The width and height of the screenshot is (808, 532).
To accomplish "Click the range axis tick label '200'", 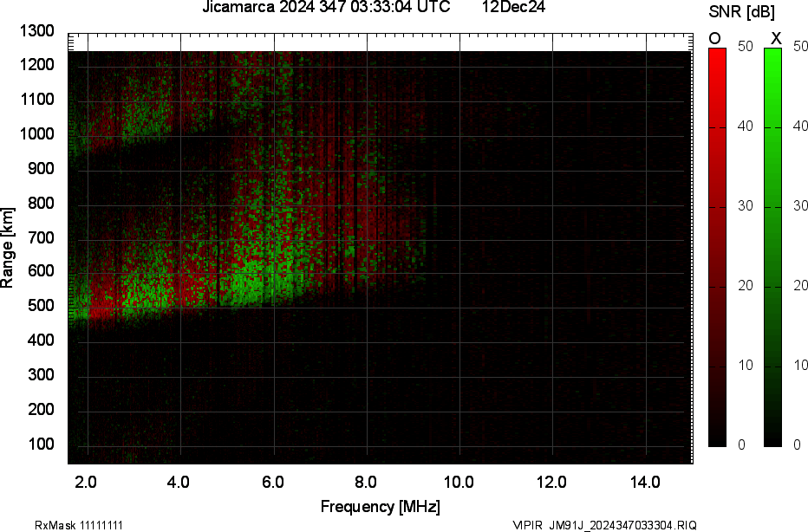I will [41, 409].
